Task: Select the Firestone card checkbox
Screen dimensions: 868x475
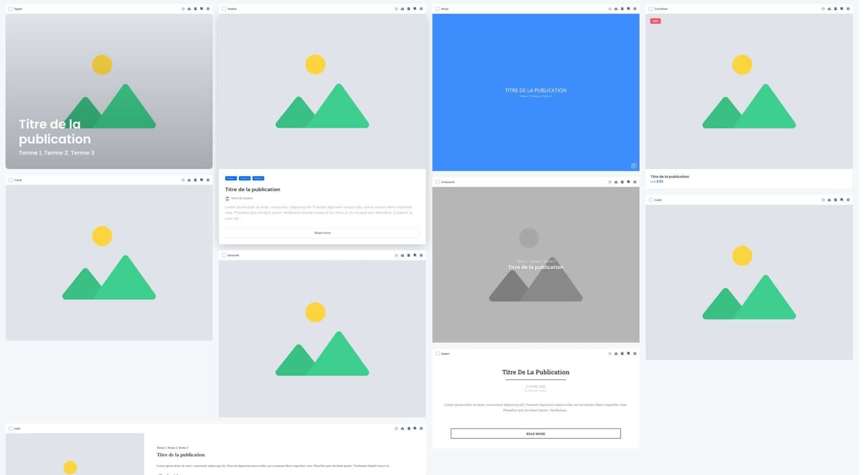Action: click(437, 182)
